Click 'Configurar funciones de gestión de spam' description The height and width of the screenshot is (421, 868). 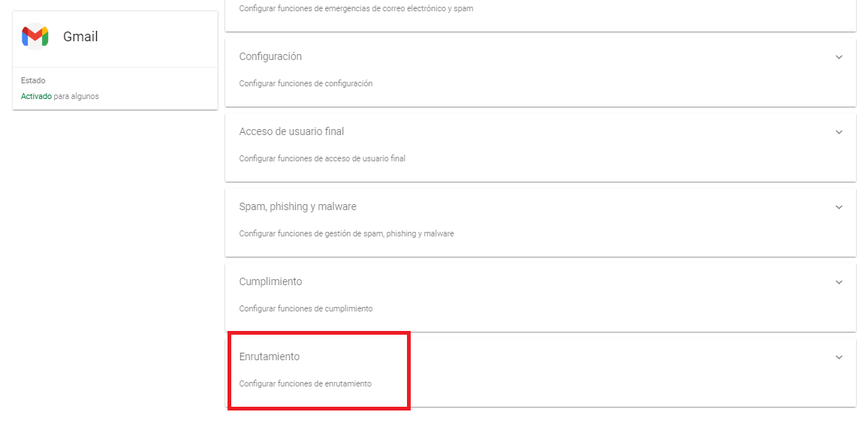click(347, 233)
